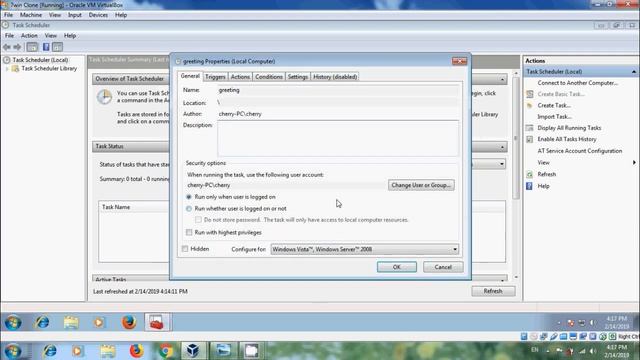
Task: Switch to the Conditions tab
Action: [x=269, y=77]
